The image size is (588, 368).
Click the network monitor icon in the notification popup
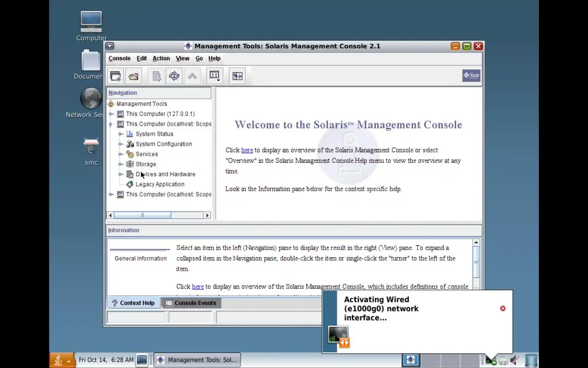(x=339, y=336)
